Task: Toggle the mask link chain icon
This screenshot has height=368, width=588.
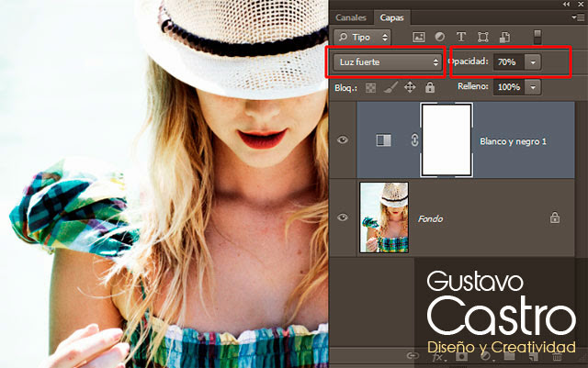Action: (414, 140)
